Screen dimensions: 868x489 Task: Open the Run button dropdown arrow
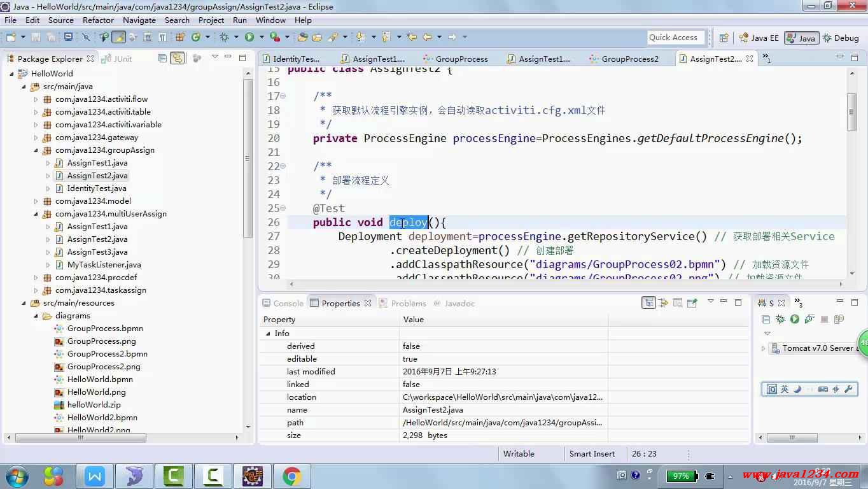point(262,38)
